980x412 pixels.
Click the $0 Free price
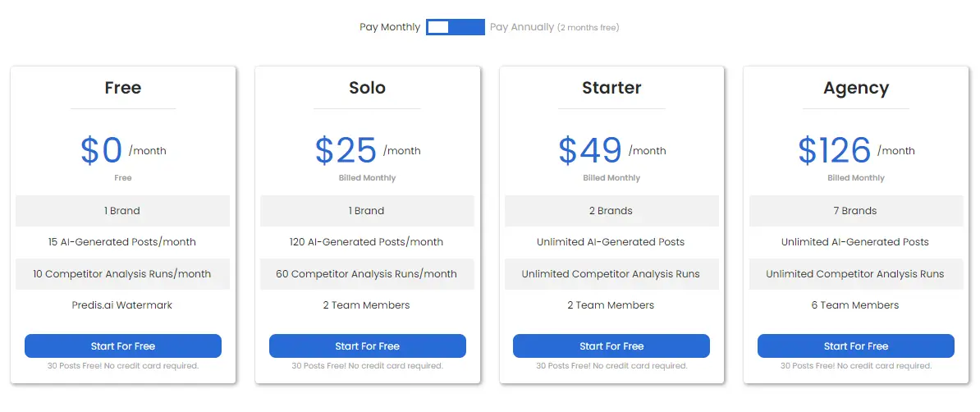point(101,150)
